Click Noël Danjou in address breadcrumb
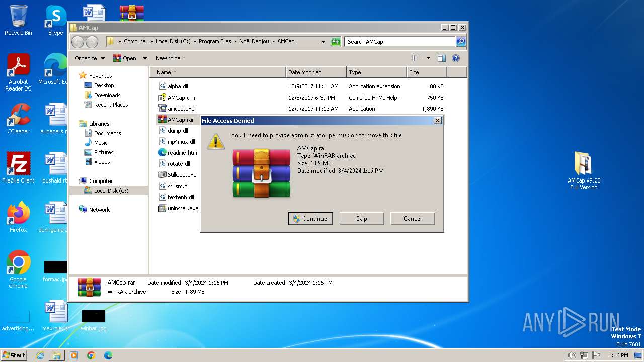 point(255,42)
